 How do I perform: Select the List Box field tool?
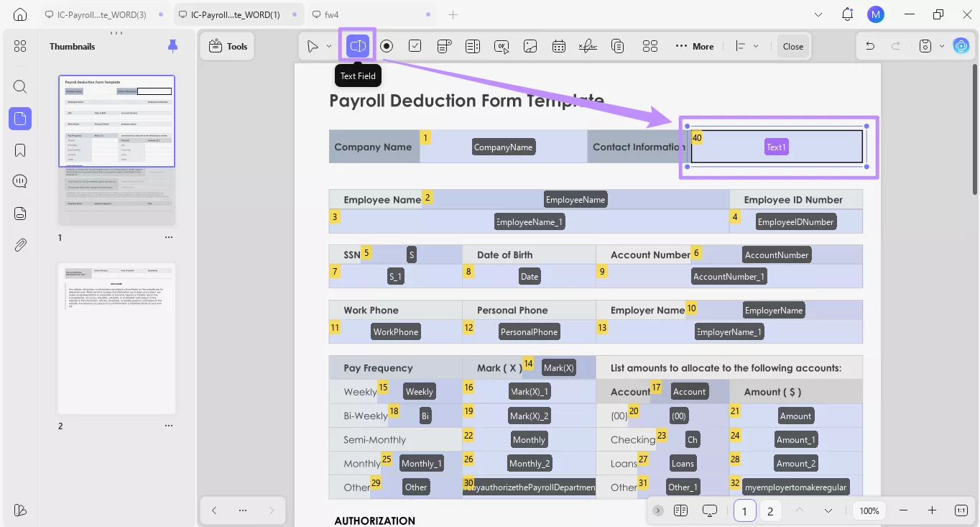(473, 46)
